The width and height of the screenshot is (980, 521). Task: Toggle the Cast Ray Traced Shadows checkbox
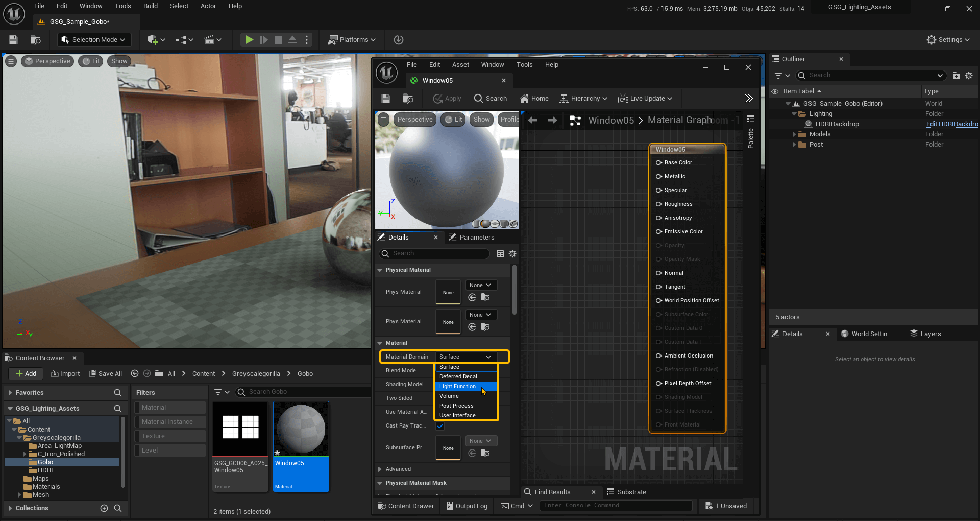pyautogui.click(x=440, y=426)
